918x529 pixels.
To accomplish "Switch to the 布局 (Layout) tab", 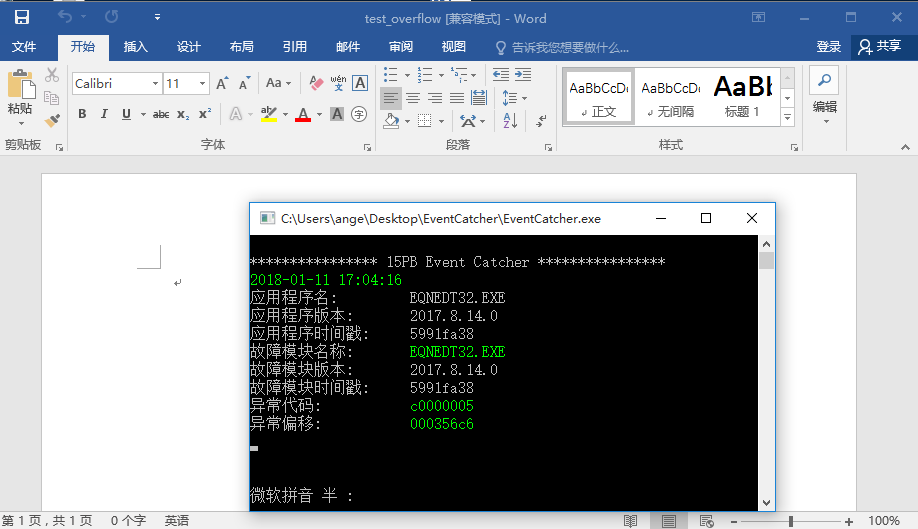I will pyautogui.click(x=241, y=47).
